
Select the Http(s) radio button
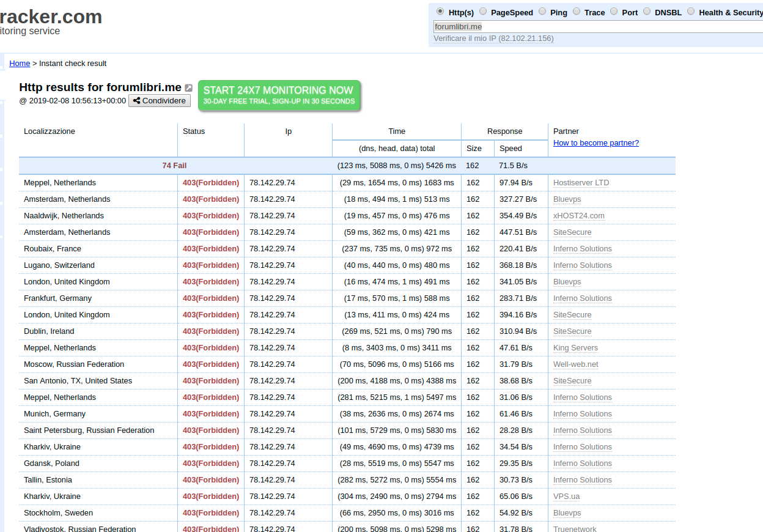[x=440, y=12]
